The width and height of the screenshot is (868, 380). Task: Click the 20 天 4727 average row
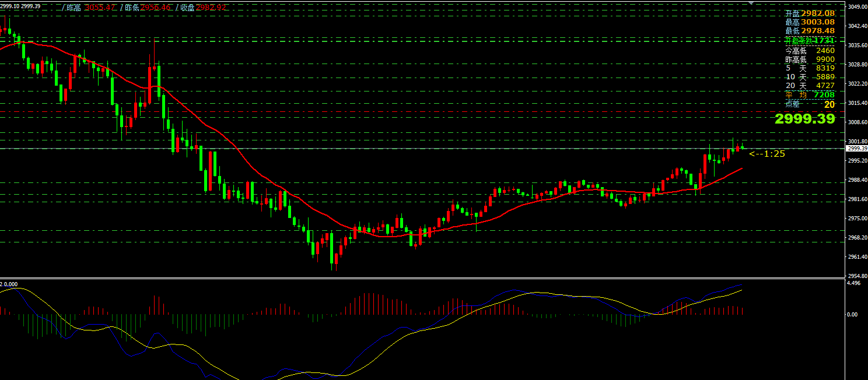tap(810, 86)
